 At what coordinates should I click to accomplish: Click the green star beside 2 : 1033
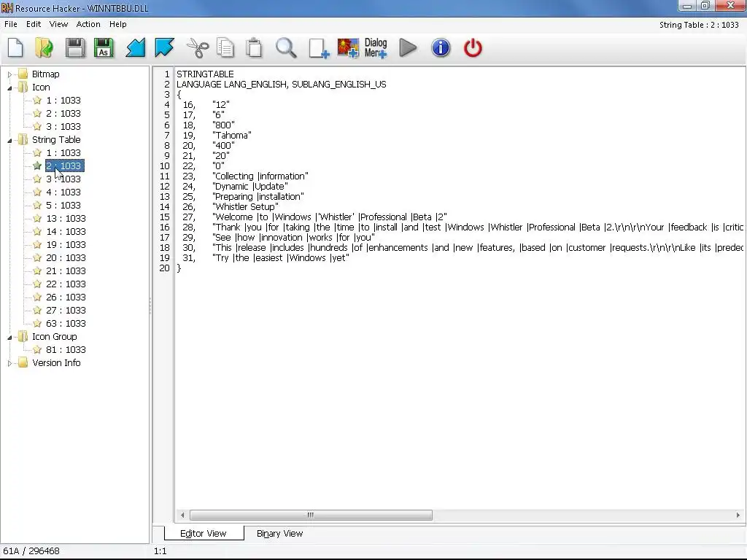(x=37, y=166)
